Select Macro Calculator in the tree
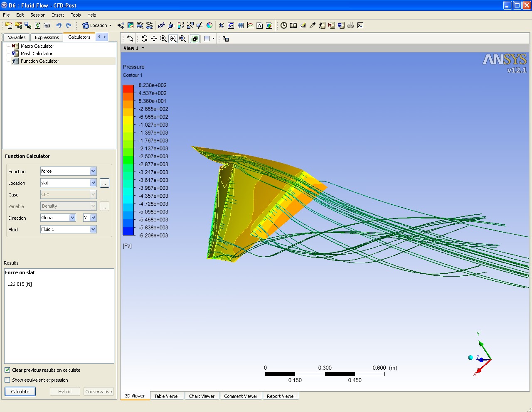Viewport: 532px width, 412px height. [37, 46]
